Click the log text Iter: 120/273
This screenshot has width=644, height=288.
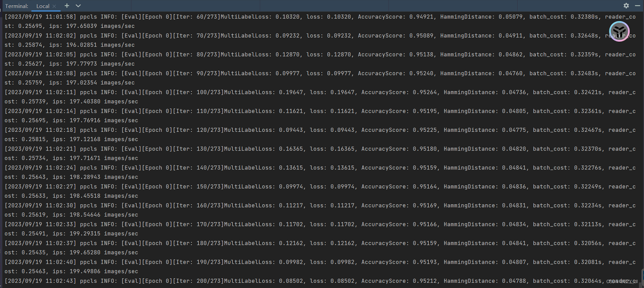pyautogui.click(x=198, y=130)
